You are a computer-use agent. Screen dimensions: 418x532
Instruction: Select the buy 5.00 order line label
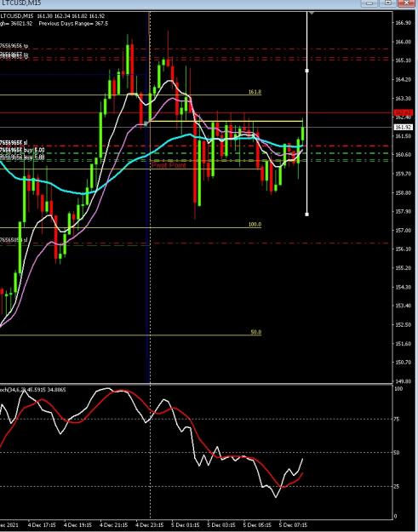coord(22,150)
